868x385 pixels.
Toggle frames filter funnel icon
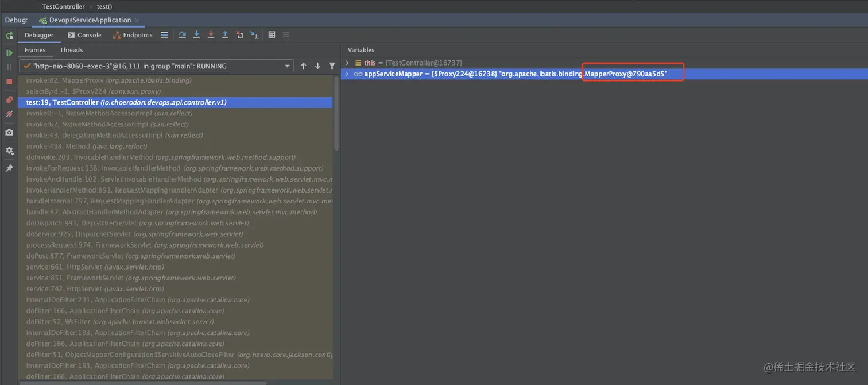[x=332, y=66]
